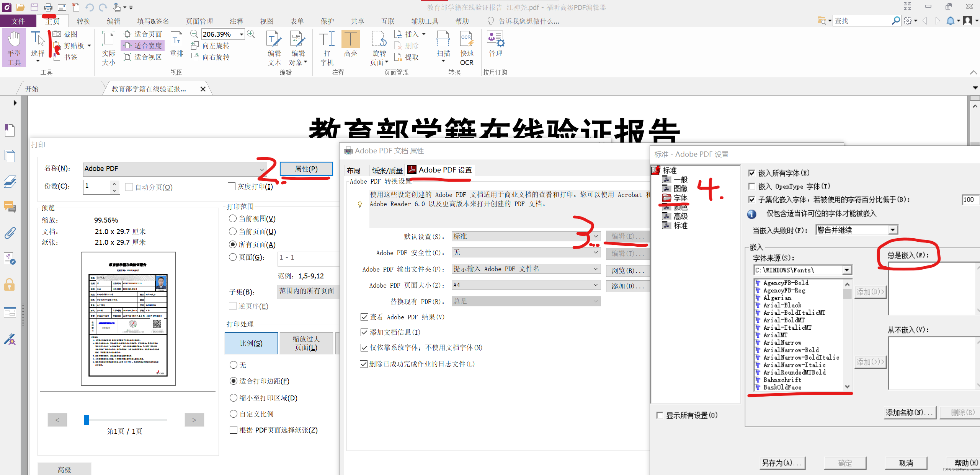This screenshot has width=980, height=475.
Task: Click Save As (另存为) button
Action: tap(782, 463)
